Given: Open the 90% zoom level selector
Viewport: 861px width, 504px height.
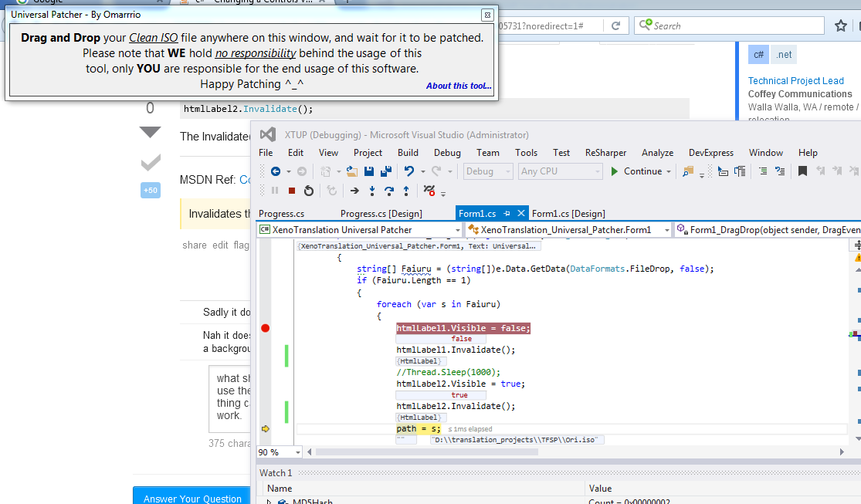Looking at the screenshot, I should point(280,452).
